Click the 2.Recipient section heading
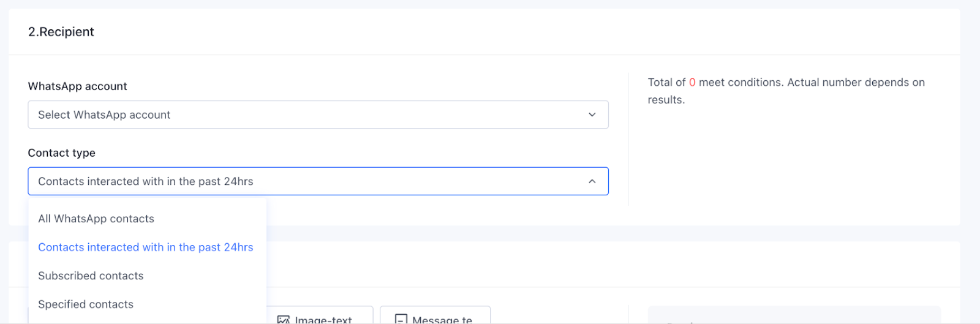The image size is (980, 324). (x=61, y=32)
